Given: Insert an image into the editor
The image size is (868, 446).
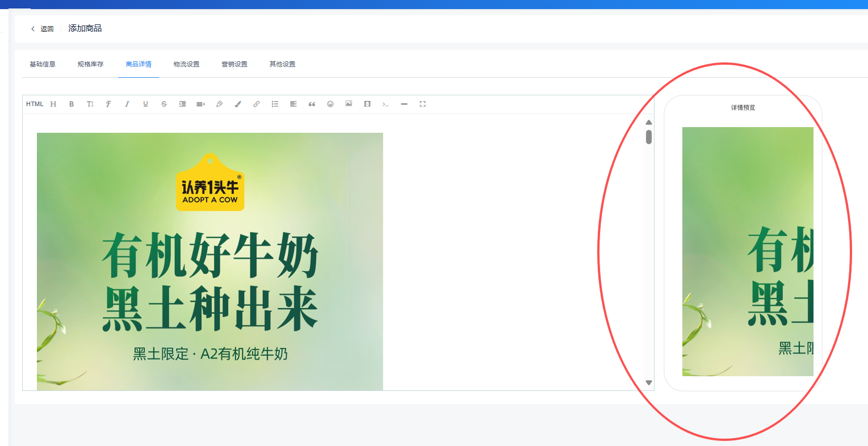Looking at the screenshot, I should 349,104.
